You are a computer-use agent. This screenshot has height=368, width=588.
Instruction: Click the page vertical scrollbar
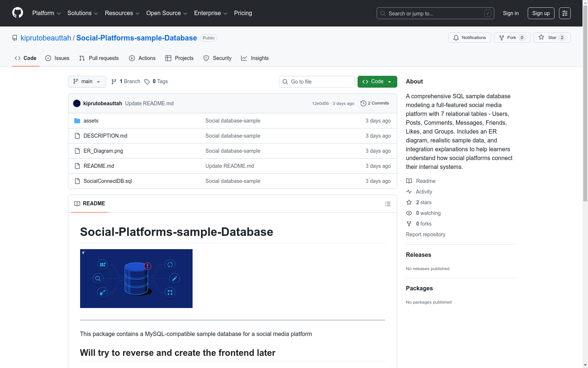(x=585, y=103)
